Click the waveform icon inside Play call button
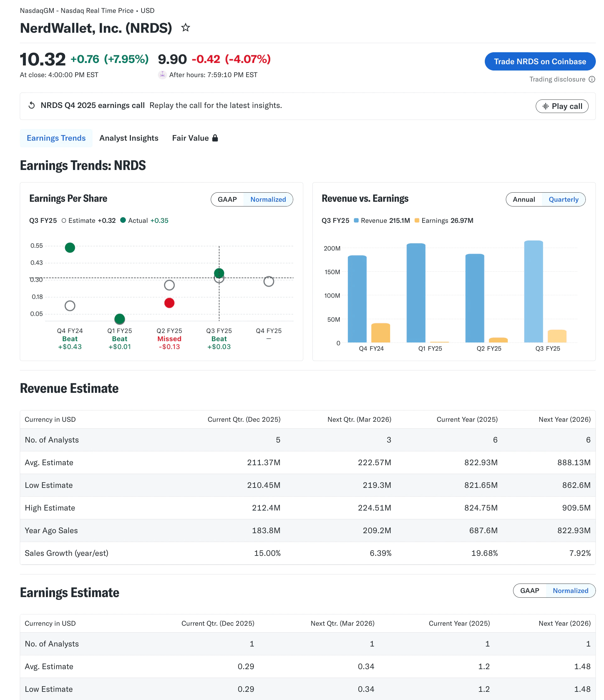This screenshot has height=700, width=604. 546,106
